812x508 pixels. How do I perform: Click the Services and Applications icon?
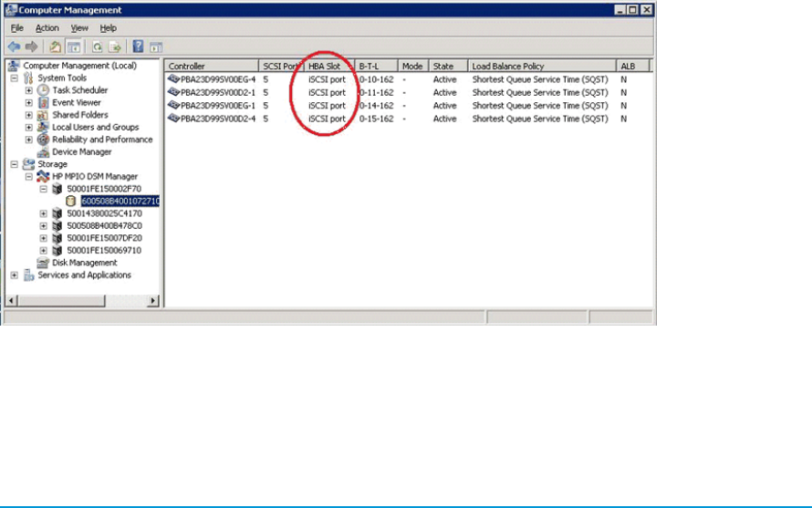click(x=28, y=275)
